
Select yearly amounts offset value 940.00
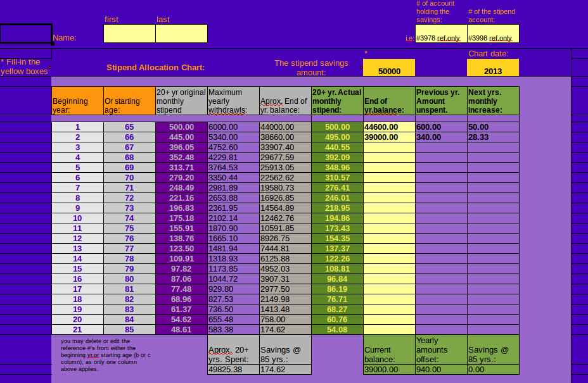[441, 370]
